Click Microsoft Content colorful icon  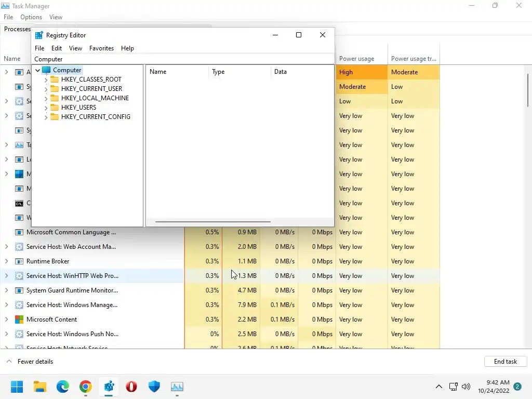(19, 320)
